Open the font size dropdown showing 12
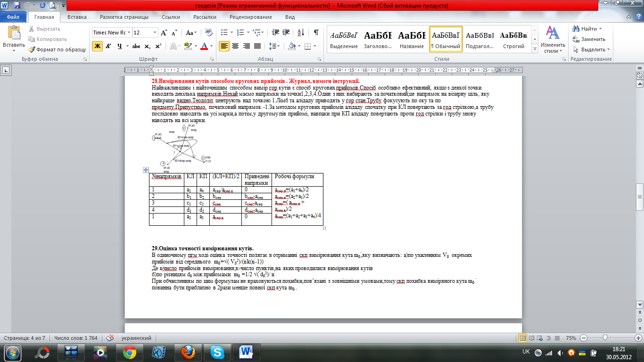 click(155, 33)
